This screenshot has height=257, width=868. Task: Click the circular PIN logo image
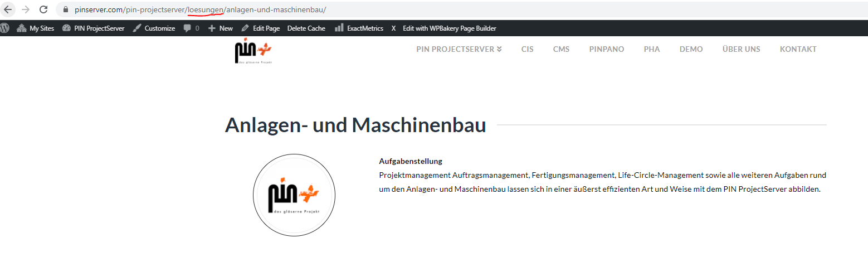pyautogui.click(x=294, y=195)
